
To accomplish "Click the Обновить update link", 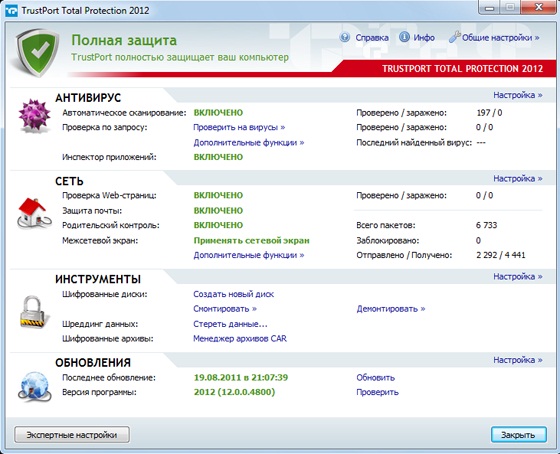I will tap(375, 378).
